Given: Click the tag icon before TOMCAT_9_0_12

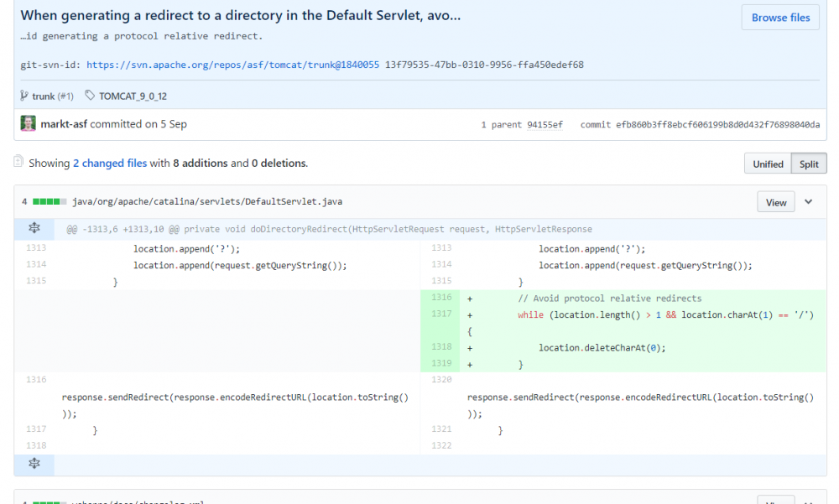Looking at the screenshot, I should tap(90, 96).
